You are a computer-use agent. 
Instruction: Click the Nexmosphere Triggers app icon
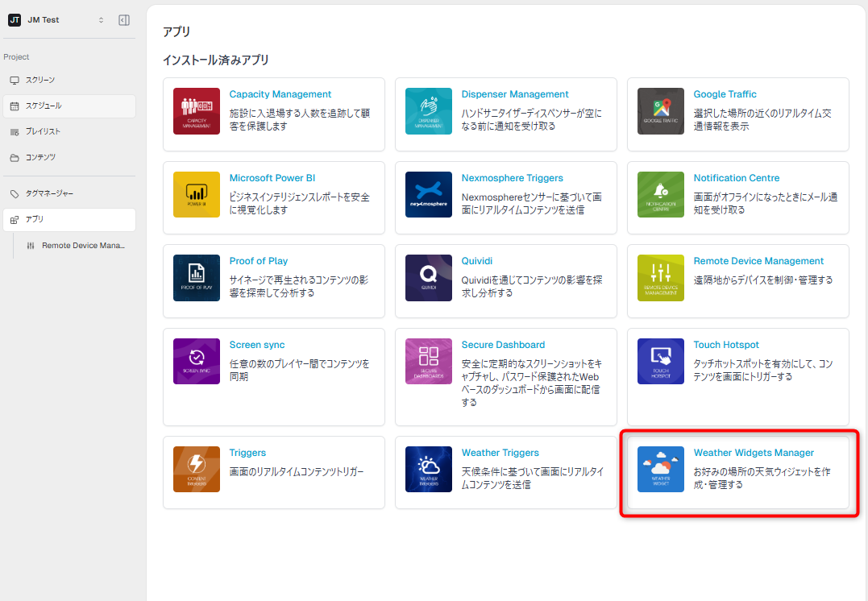(x=429, y=195)
